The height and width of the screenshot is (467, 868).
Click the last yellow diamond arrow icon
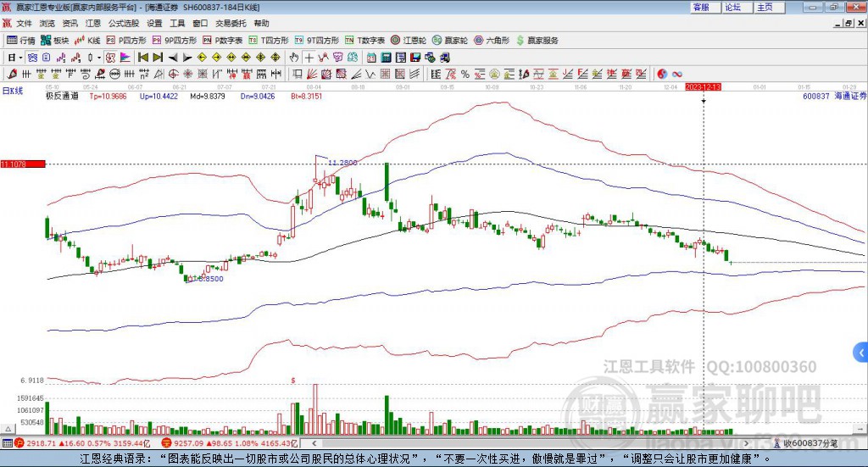pos(275,58)
